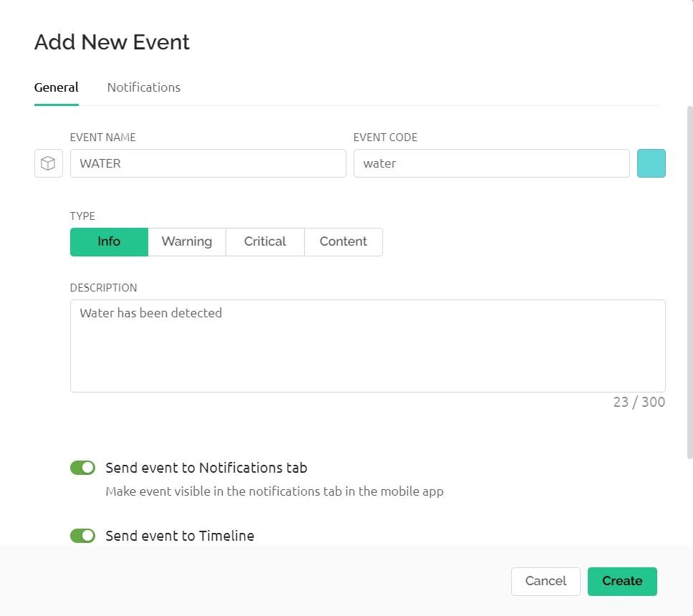This screenshot has width=693, height=616.
Task: Open the event icon picker cube
Action: pyautogui.click(x=49, y=163)
